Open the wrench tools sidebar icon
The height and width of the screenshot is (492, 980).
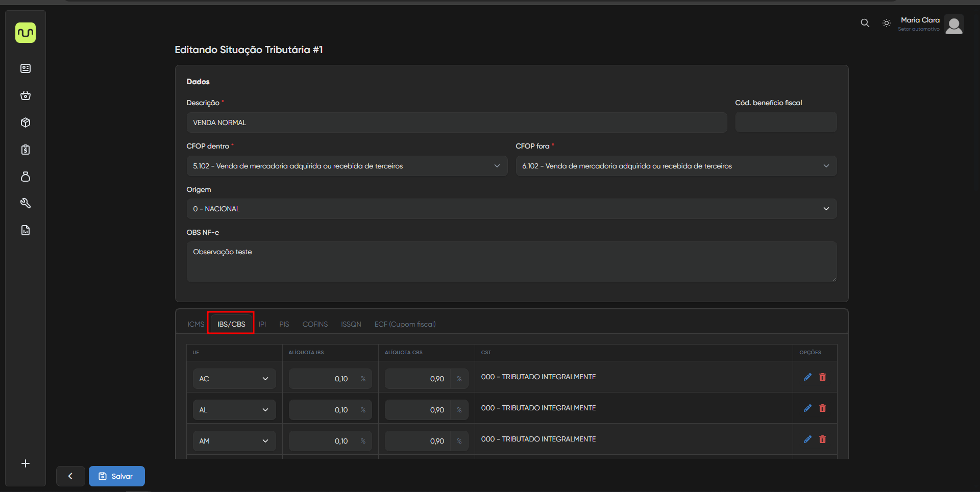[x=26, y=204]
